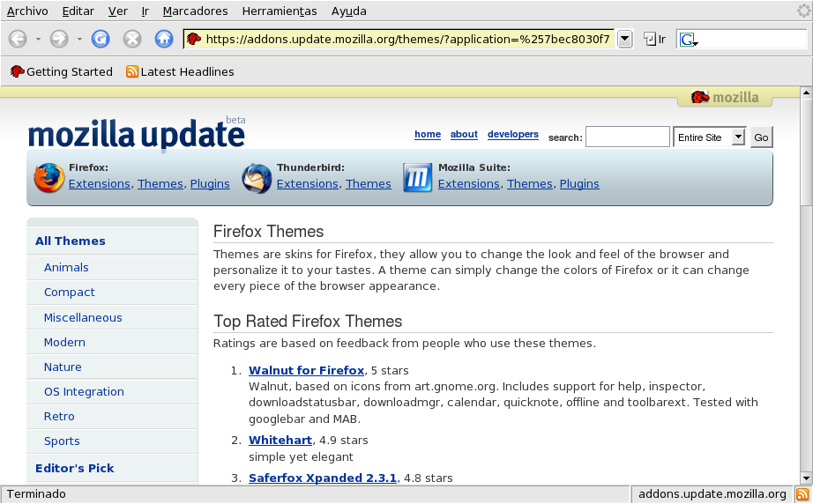Click the Forward arrow button

[x=59, y=39]
